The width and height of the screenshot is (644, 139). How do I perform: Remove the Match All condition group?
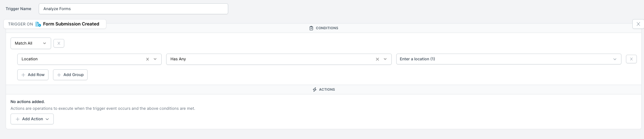[x=59, y=43]
